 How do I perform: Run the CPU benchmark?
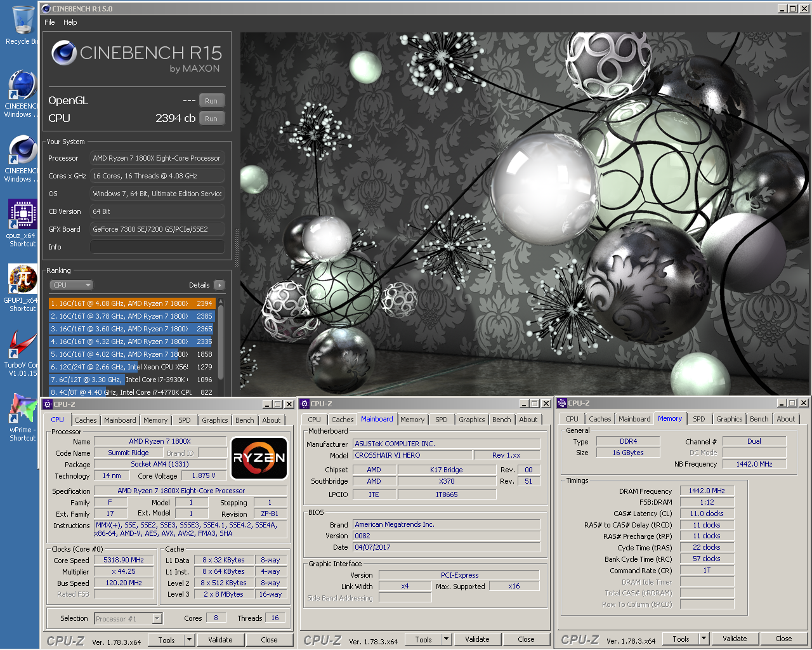[211, 119]
